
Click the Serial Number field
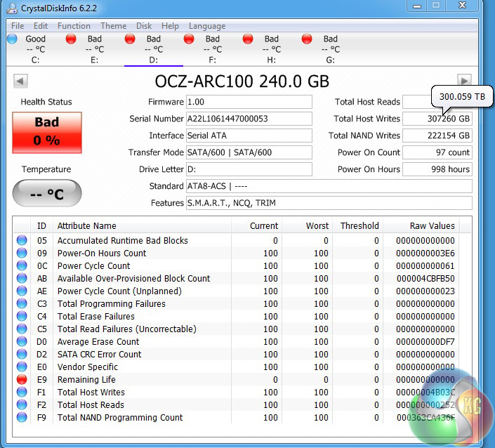point(249,119)
